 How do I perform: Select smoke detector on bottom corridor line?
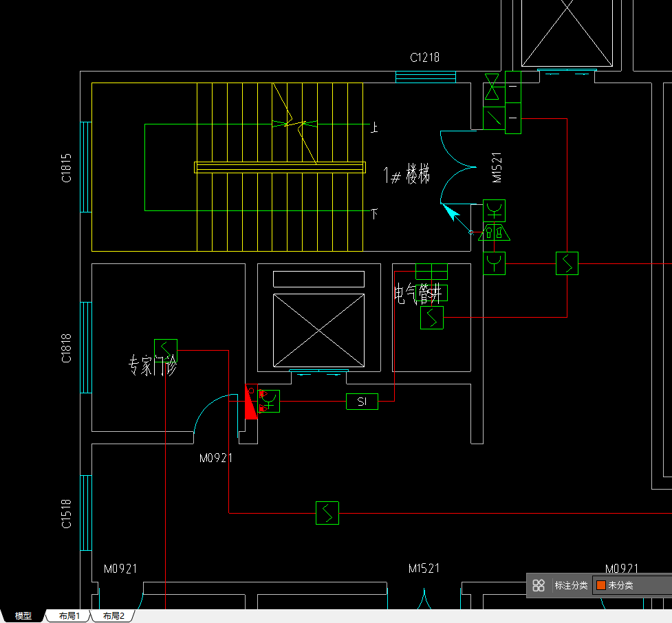(x=327, y=513)
